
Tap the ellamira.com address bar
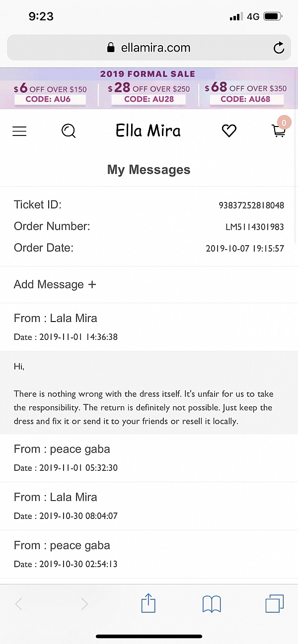click(x=149, y=47)
